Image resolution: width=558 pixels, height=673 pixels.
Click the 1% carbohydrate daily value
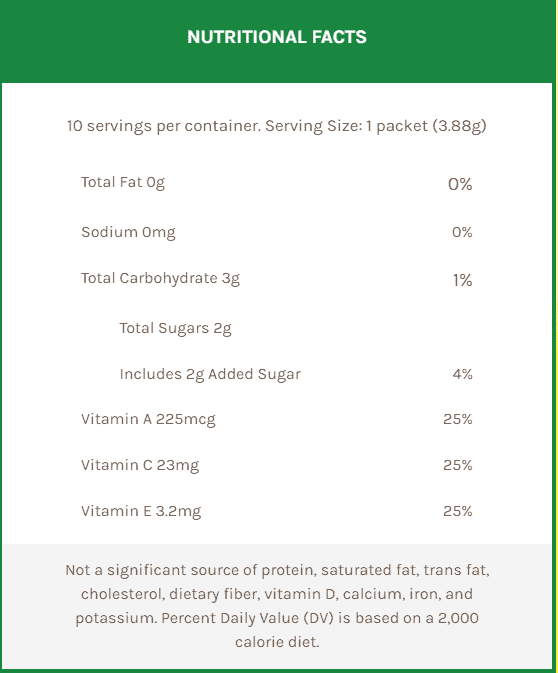[463, 280]
